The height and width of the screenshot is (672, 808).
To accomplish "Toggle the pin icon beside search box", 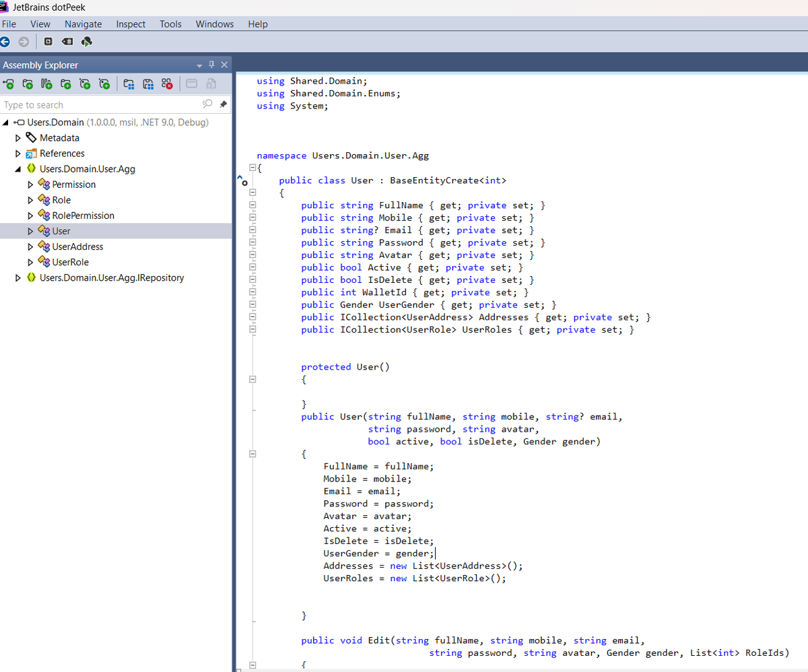I will pyautogui.click(x=224, y=104).
